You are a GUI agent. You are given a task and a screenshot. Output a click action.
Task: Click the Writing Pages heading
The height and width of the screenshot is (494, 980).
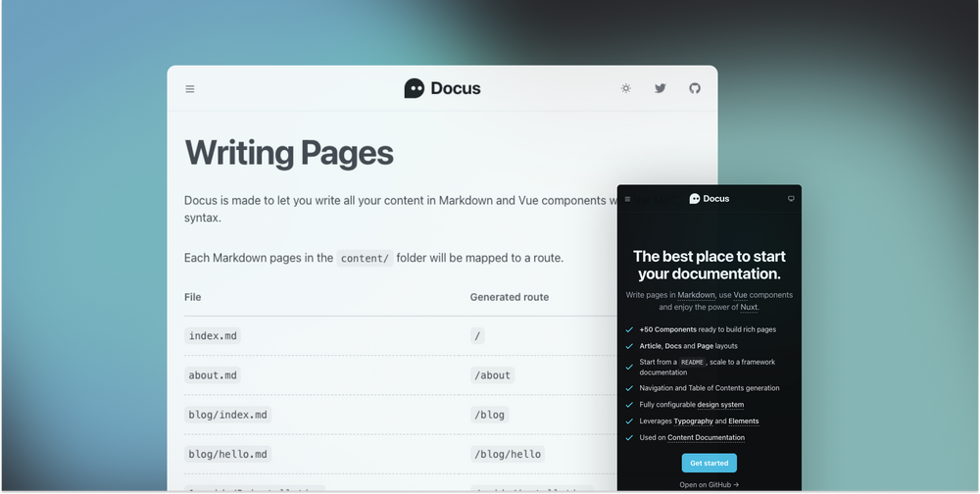click(x=289, y=153)
